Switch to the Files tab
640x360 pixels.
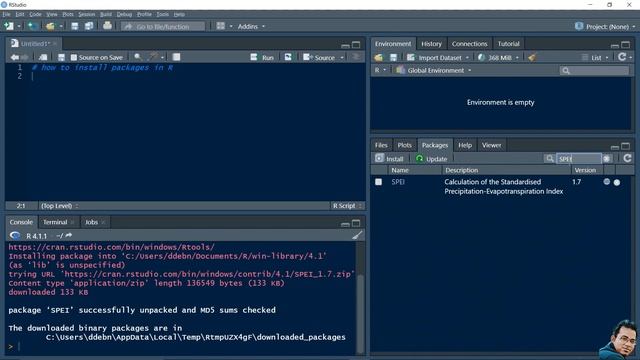(x=381, y=145)
